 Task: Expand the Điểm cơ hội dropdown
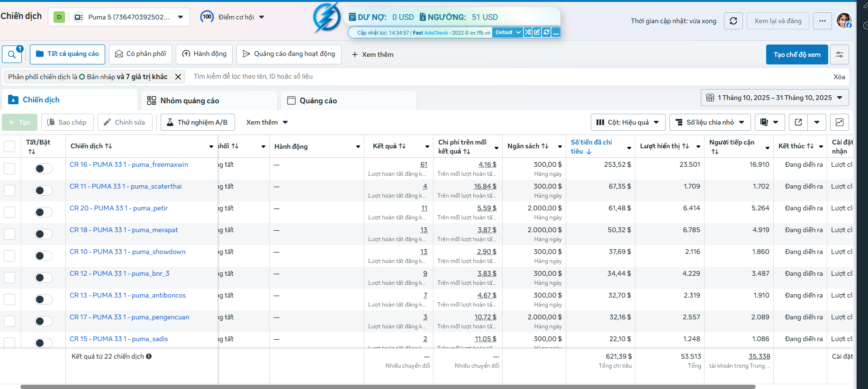pyautogui.click(x=262, y=17)
